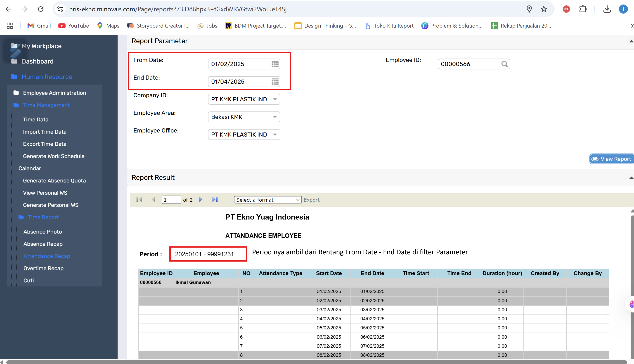The height and width of the screenshot is (364, 634).
Task: Click the report page number field
Action: pyautogui.click(x=171, y=200)
